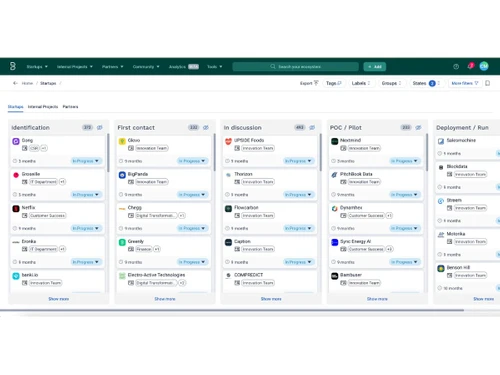The width and height of the screenshot is (500, 375).
Task: Click the Add button
Action: tap(375, 67)
